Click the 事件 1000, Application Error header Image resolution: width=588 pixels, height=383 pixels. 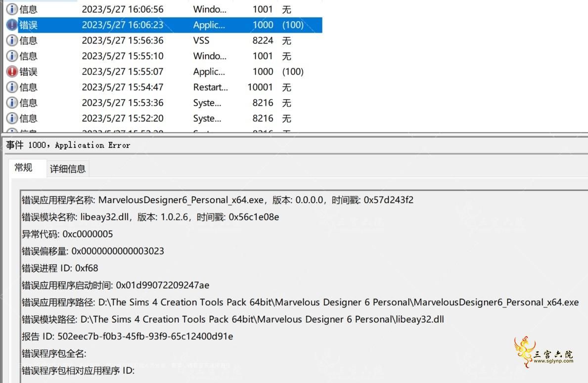click(68, 145)
